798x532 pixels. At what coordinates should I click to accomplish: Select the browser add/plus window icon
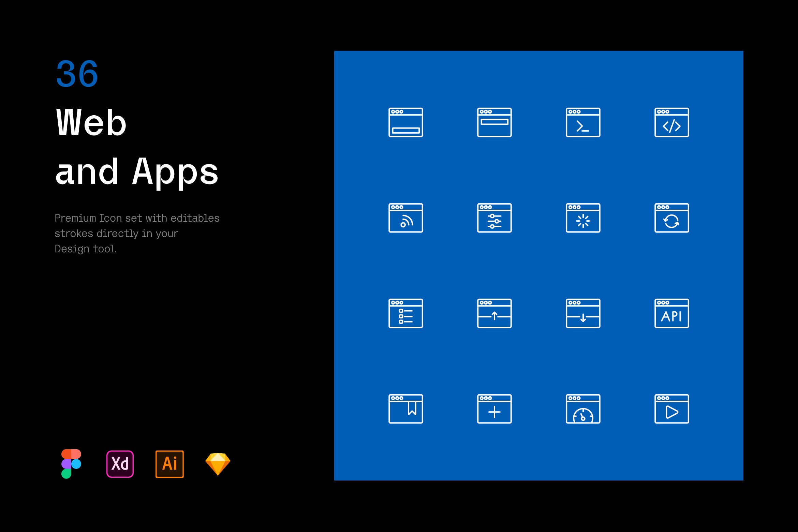(495, 410)
